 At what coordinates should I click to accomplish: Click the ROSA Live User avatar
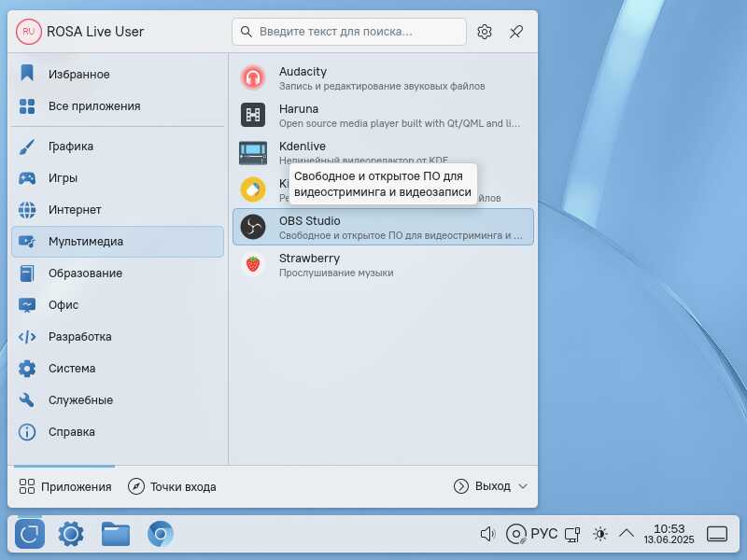pyautogui.click(x=29, y=32)
